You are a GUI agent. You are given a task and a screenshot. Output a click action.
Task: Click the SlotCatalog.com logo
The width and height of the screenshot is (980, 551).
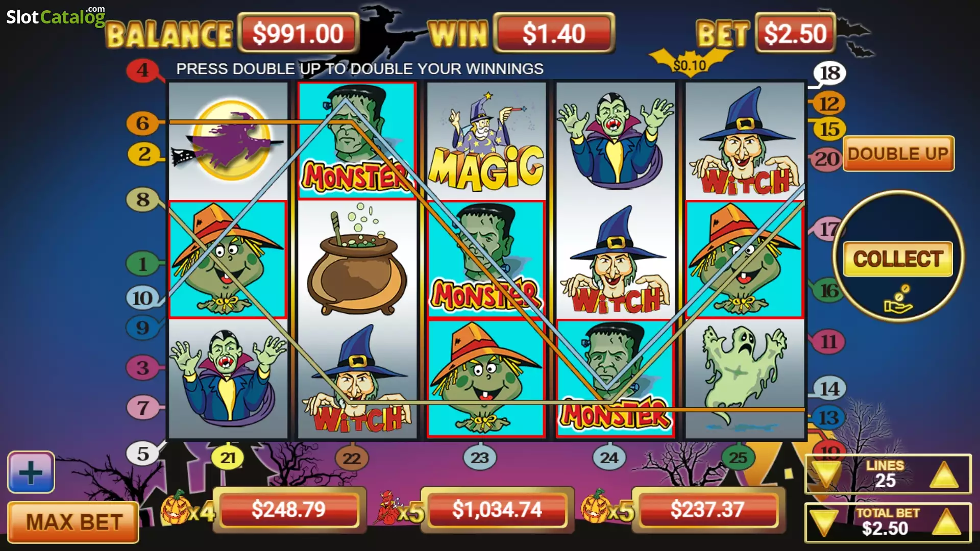[x=56, y=16]
